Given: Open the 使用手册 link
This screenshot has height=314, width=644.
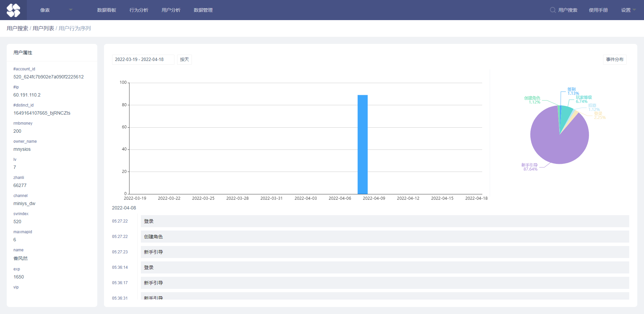Looking at the screenshot, I should click(598, 10).
